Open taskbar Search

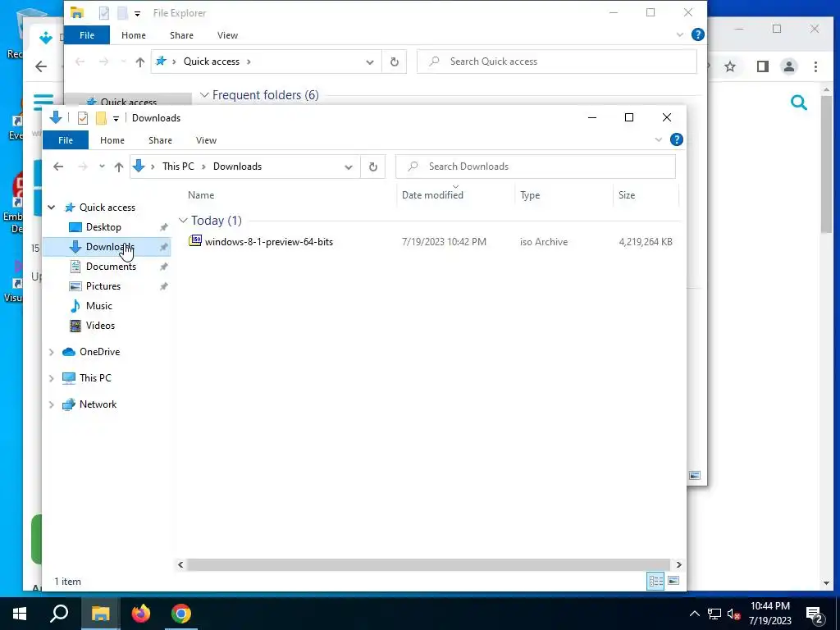click(x=59, y=614)
